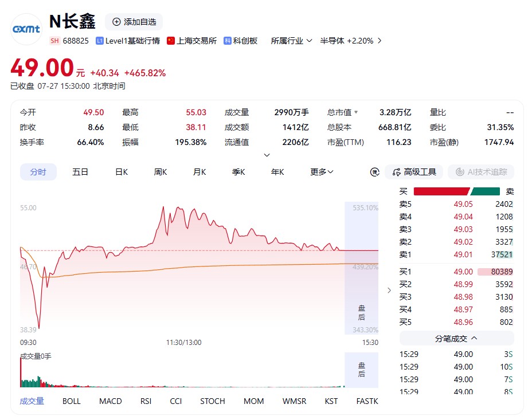Expand more stock data rows below the stats
Image resolution: width=532 pixels, height=420 pixels.
pyautogui.click(x=267, y=155)
